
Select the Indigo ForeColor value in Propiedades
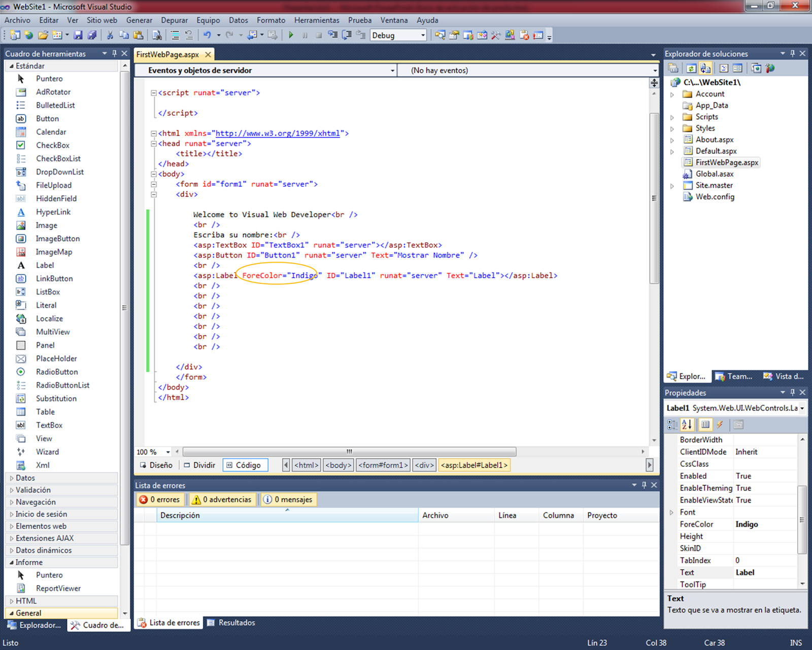tap(747, 524)
